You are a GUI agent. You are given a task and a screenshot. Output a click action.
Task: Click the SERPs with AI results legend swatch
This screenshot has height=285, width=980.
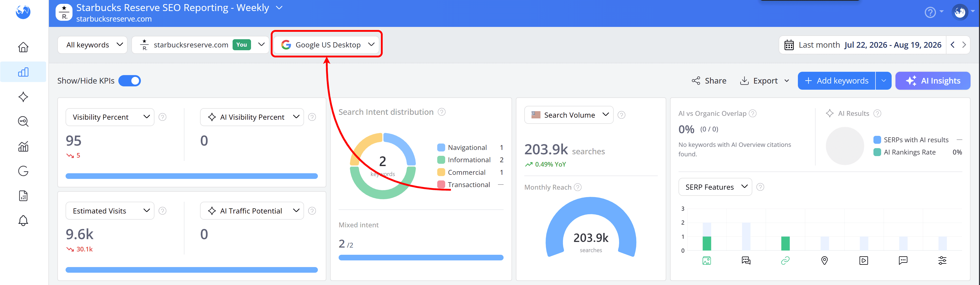tap(877, 140)
